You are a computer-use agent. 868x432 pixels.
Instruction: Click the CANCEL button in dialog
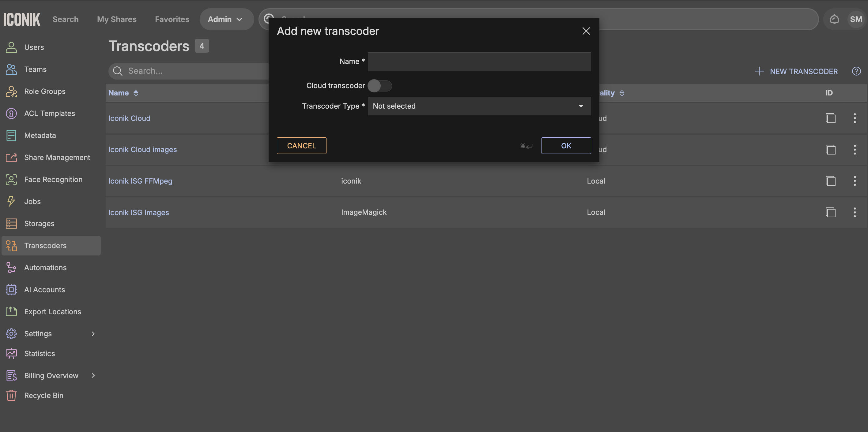point(301,146)
